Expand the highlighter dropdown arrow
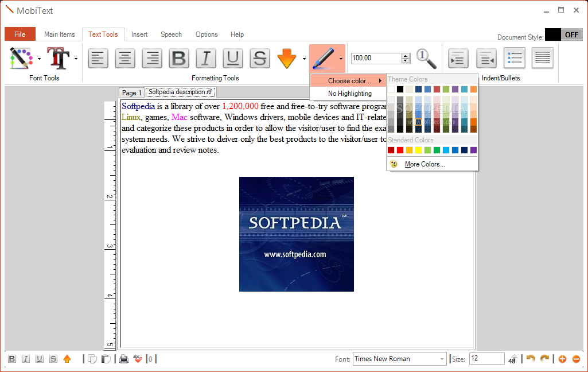The image size is (588, 372). click(341, 59)
